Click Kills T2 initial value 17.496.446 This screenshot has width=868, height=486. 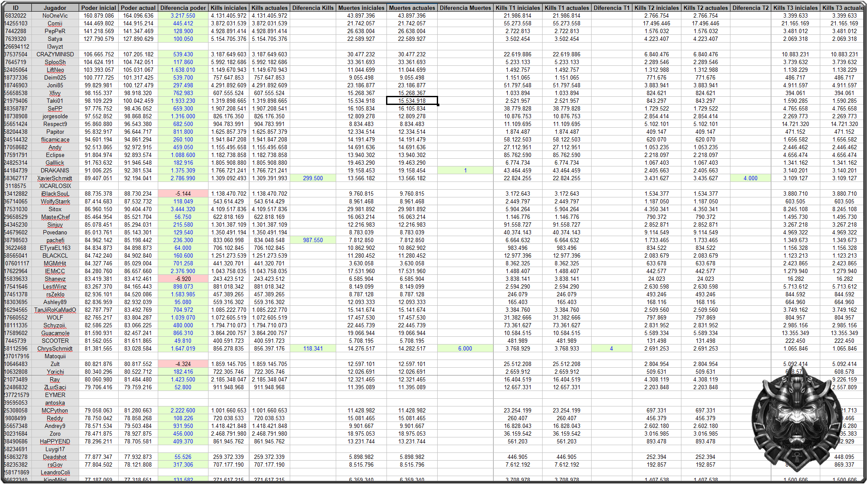click(656, 23)
